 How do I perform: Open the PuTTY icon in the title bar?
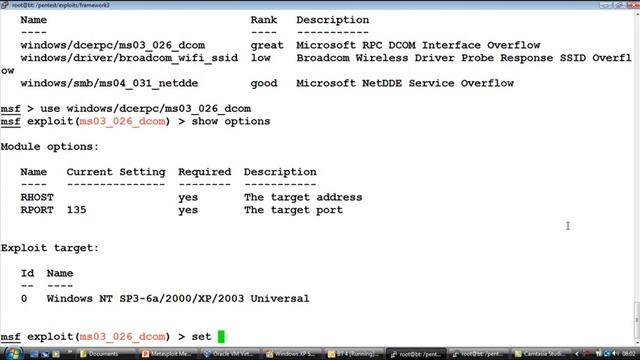[4, 5]
